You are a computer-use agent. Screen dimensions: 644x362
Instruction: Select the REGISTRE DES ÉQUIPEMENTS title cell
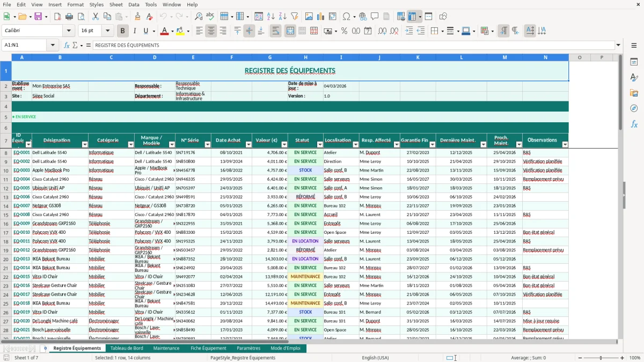[x=290, y=70]
